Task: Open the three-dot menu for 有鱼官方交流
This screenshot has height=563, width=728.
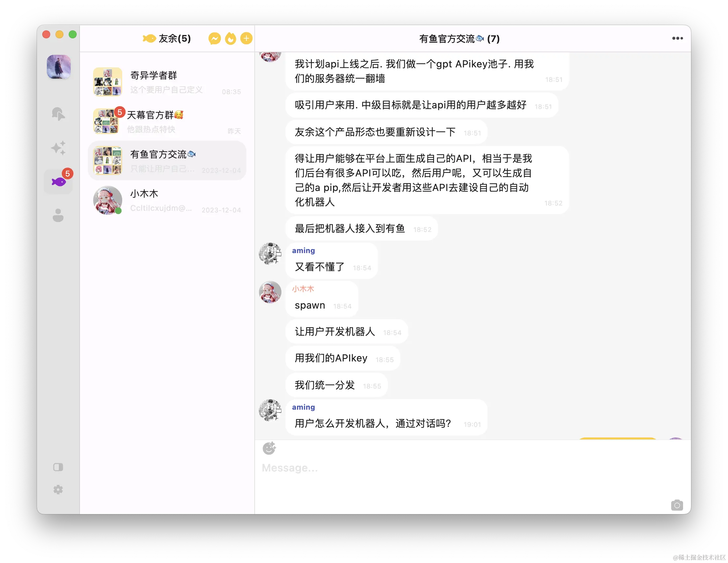Action: [677, 38]
